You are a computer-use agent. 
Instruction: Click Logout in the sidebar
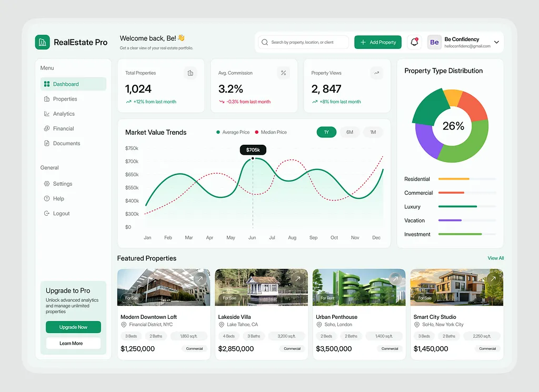tap(61, 213)
